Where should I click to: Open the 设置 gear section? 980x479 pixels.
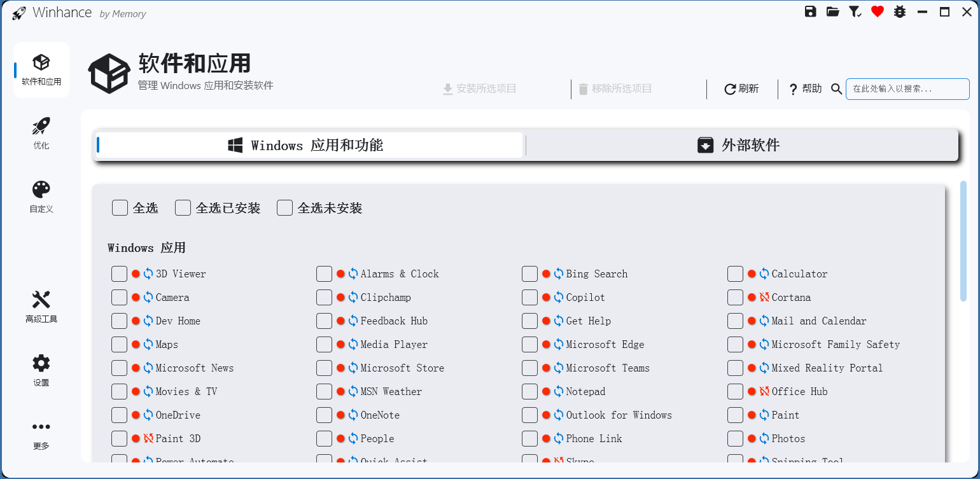point(41,371)
